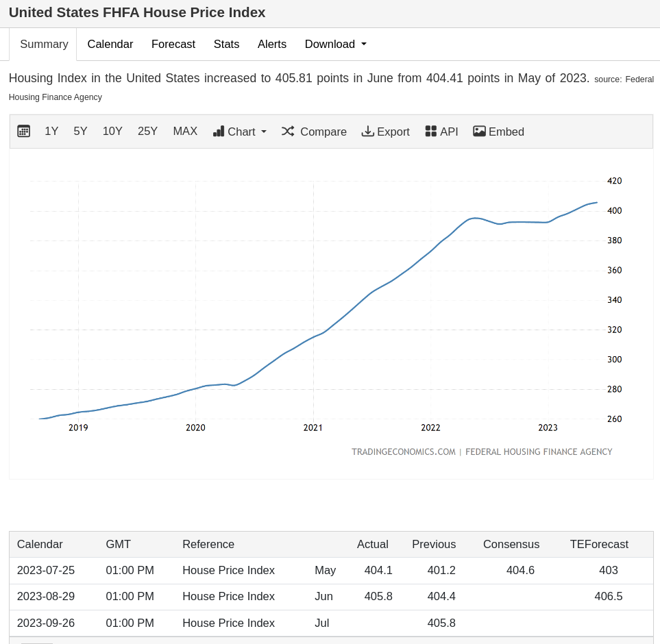Click the API grid icon
Screen dimensions: 660x644
point(431,132)
